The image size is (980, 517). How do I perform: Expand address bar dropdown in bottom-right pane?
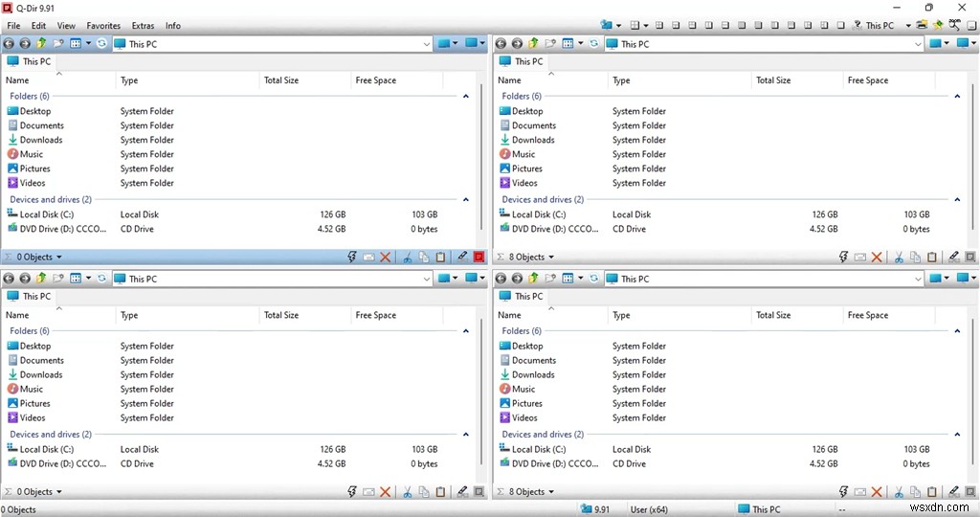[x=918, y=279]
